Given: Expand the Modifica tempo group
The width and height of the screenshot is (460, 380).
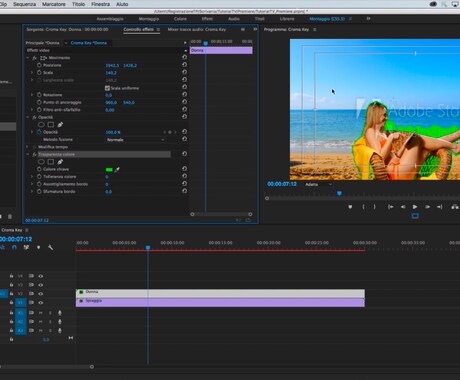Looking at the screenshot, I should click(28, 147).
